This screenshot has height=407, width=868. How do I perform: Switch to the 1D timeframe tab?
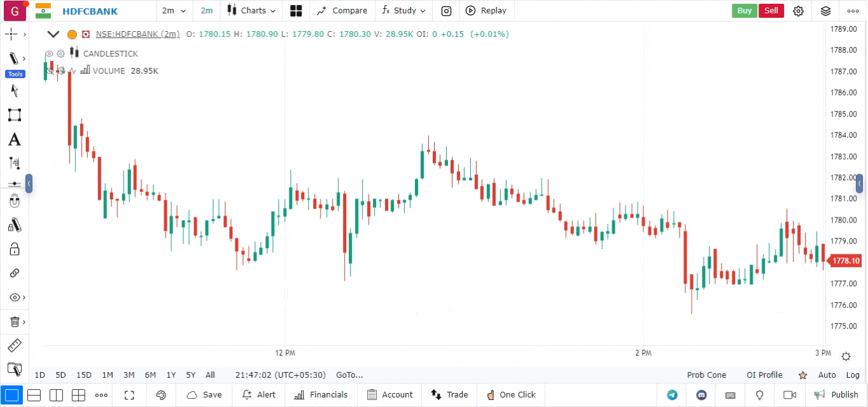tap(39, 375)
